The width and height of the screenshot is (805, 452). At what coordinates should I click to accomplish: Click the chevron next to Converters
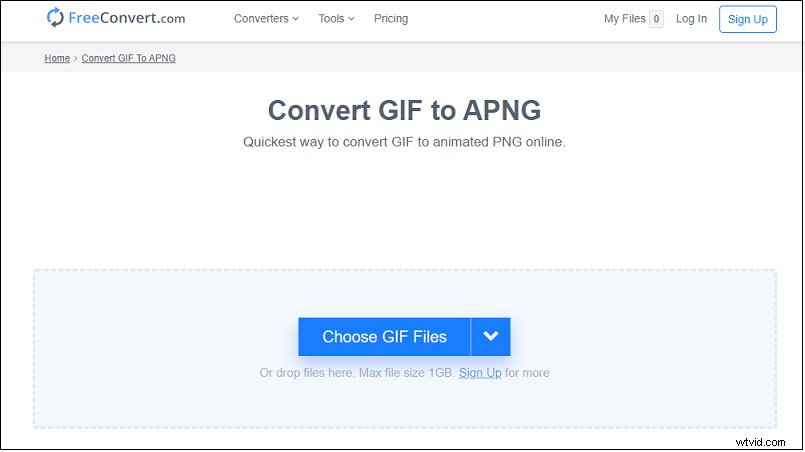[295, 18]
